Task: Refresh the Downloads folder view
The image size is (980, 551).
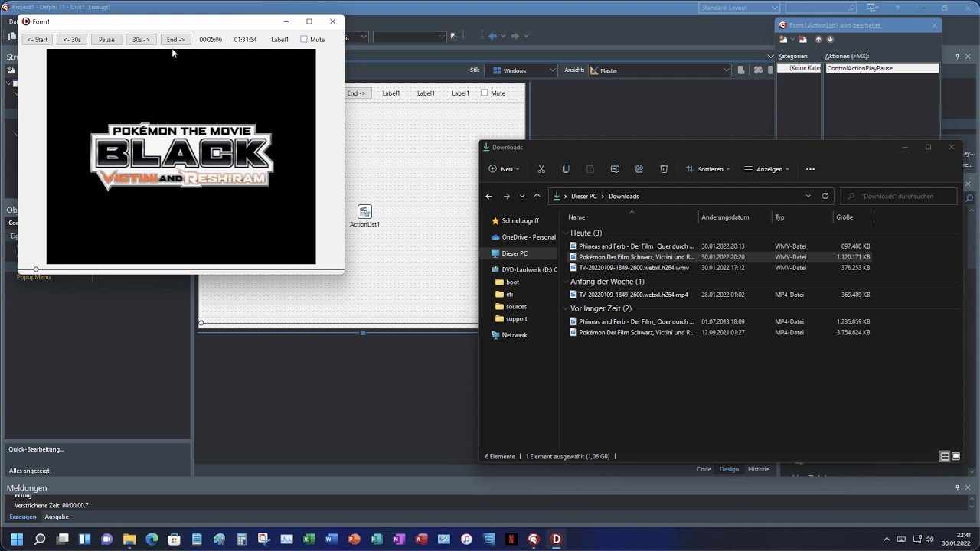Action: point(825,196)
